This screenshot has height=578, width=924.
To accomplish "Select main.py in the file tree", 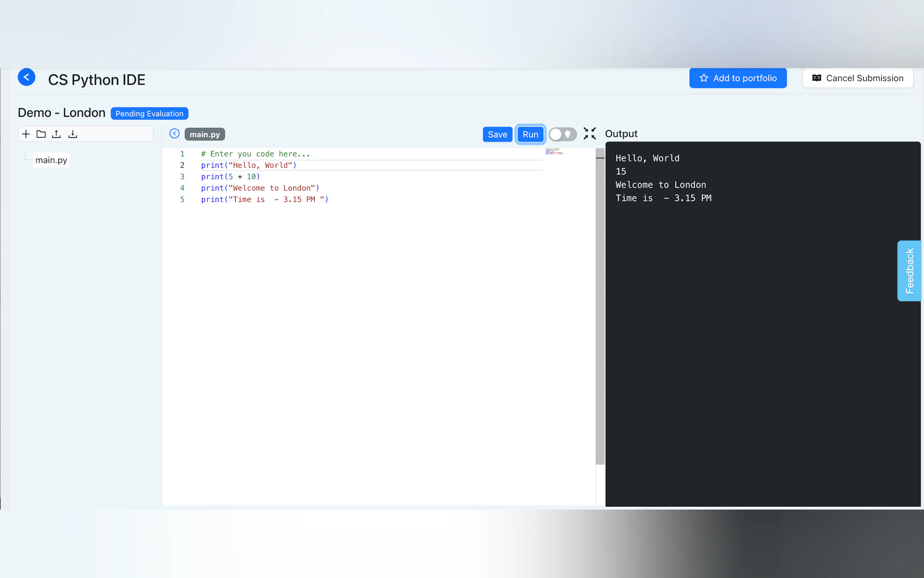I will click(x=51, y=160).
